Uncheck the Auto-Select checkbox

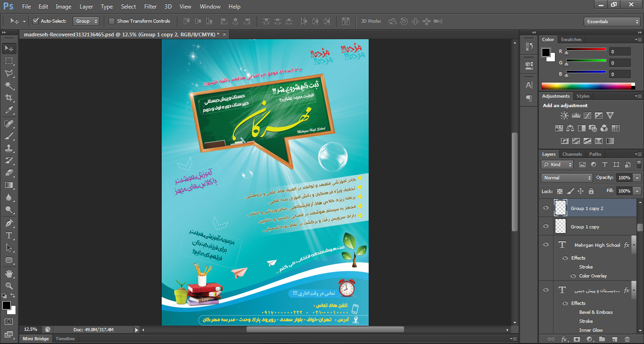(x=35, y=21)
